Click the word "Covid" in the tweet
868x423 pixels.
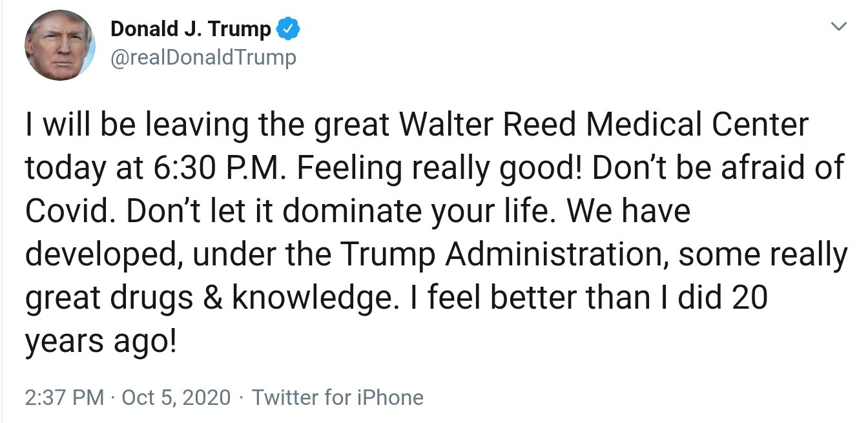pos(68,212)
